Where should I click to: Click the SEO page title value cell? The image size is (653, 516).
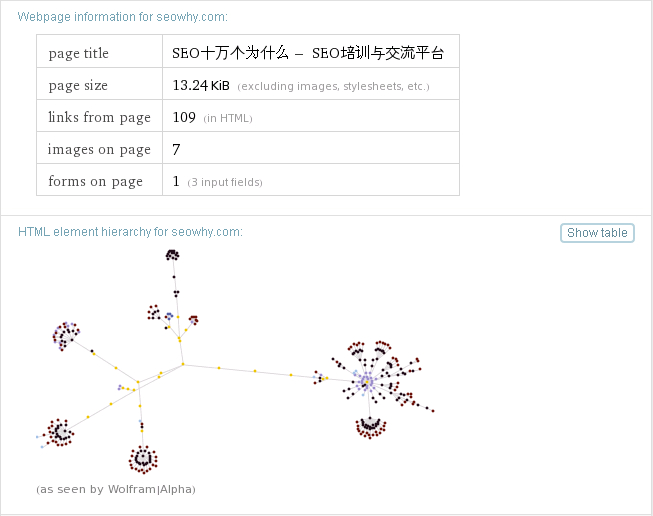tap(308, 53)
